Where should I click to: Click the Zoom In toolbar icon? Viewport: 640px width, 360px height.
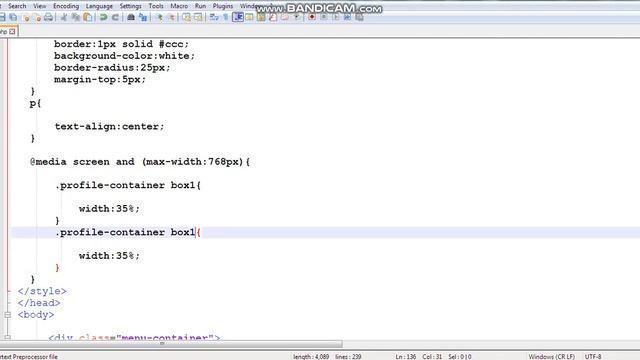point(160,17)
